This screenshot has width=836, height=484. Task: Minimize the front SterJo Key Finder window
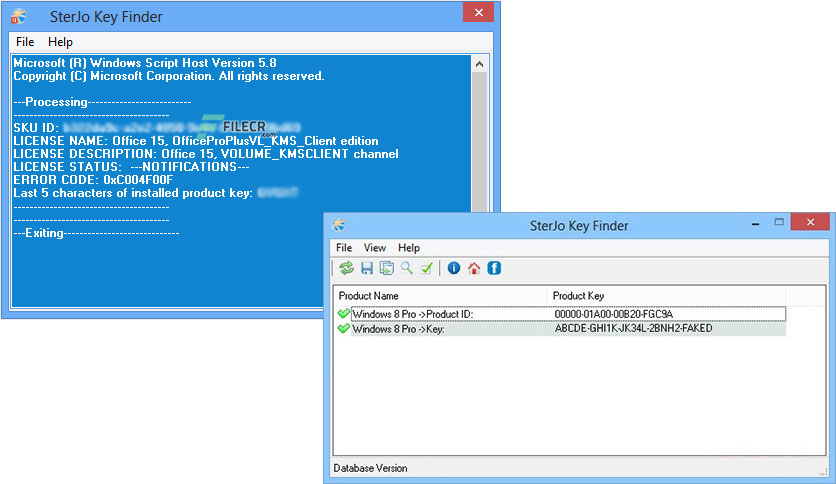click(755, 224)
